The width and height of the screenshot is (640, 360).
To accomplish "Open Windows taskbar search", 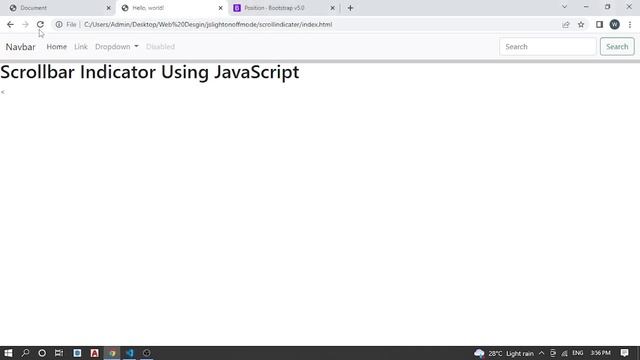I will click(x=25, y=353).
